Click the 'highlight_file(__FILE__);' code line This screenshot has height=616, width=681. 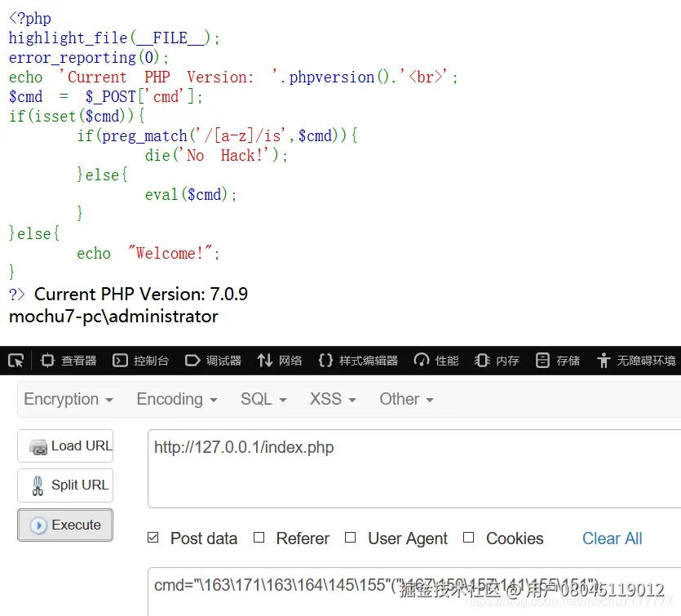coord(114,38)
